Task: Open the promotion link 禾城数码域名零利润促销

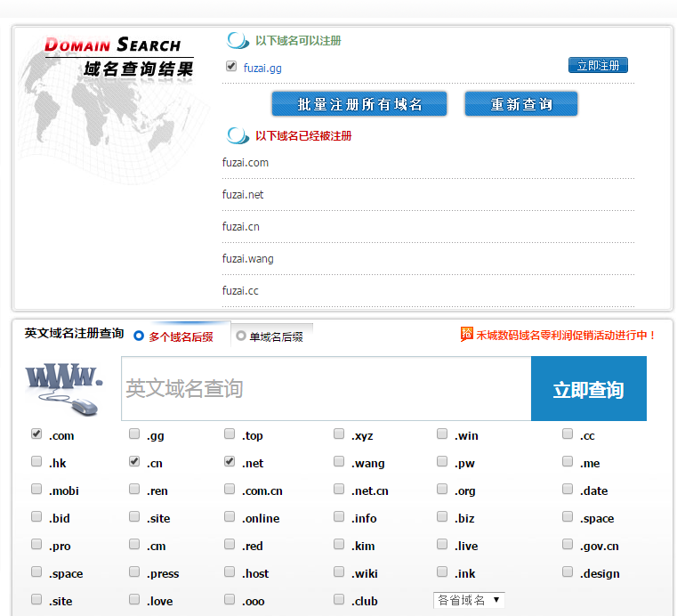Action: click(566, 335)
